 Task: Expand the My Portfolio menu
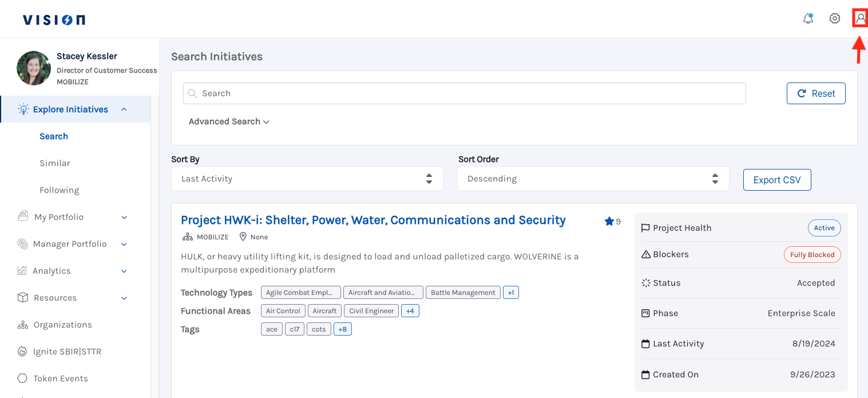coord(124,217)
